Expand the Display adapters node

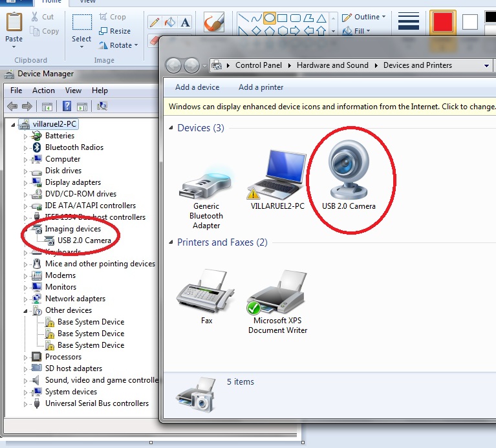25,183
